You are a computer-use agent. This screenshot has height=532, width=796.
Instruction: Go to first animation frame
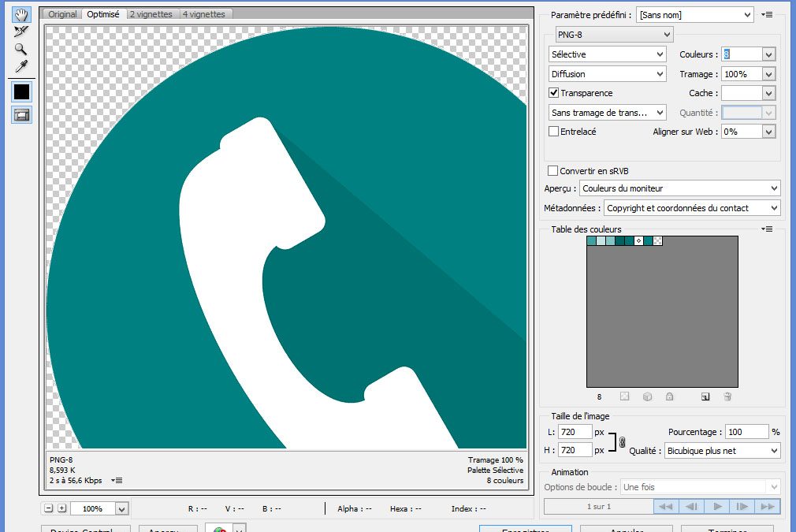click(x=665, y=506)
